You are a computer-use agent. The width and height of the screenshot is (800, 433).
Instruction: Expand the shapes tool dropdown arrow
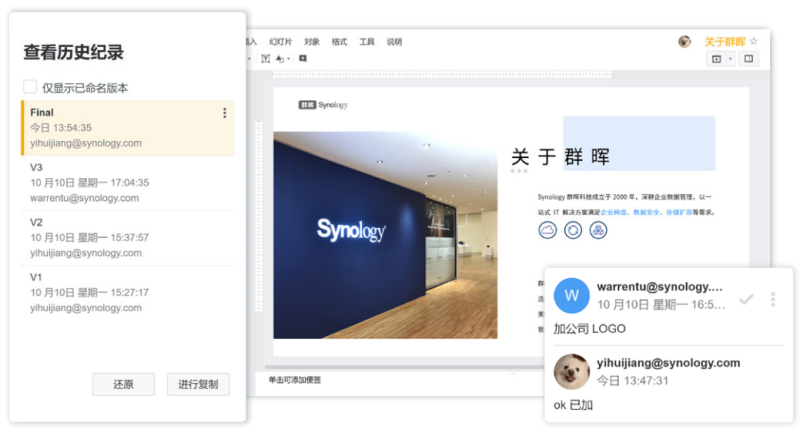(x=289, y=59)
